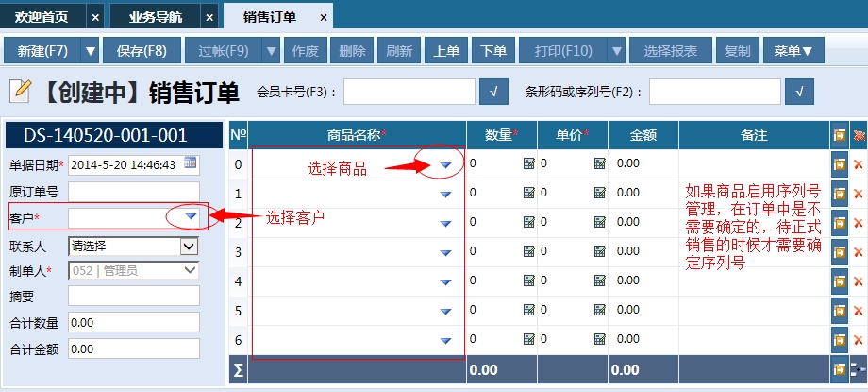Focus the 条形码或序列号 input field
This screenshot has width=868, height=392.
[714, 92]
